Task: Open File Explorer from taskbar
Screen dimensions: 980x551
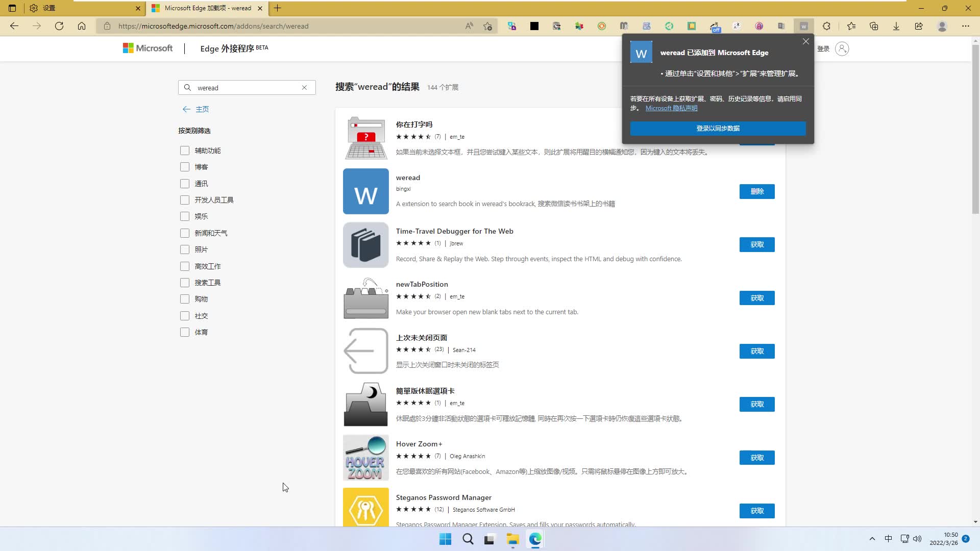Action: pos(512,539)
